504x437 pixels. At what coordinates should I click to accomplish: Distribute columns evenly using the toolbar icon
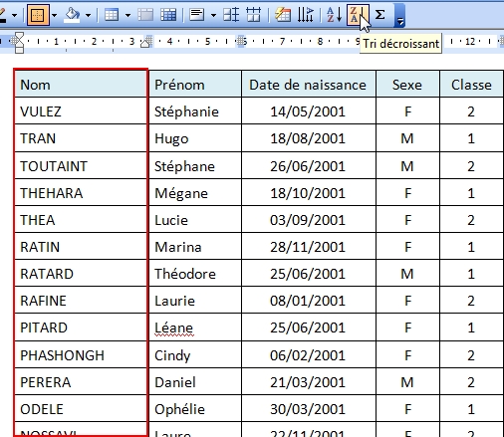(x=254, y=15)
